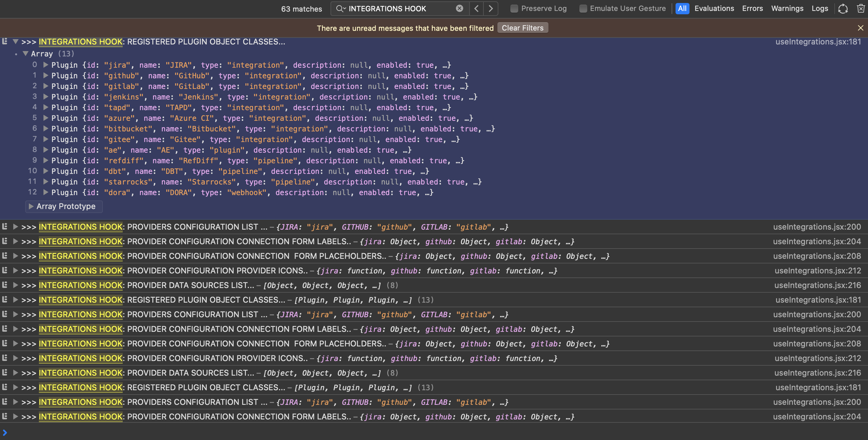This screenshot has width=868, height=440.
Task: Collapse the Array (13) tree
Action: [25, 53]
